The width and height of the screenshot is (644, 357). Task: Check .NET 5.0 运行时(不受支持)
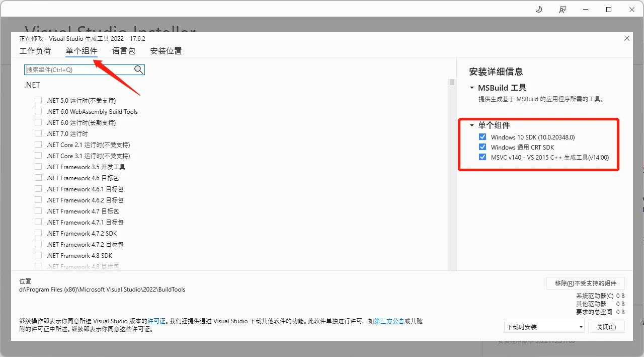coord(38,100)
